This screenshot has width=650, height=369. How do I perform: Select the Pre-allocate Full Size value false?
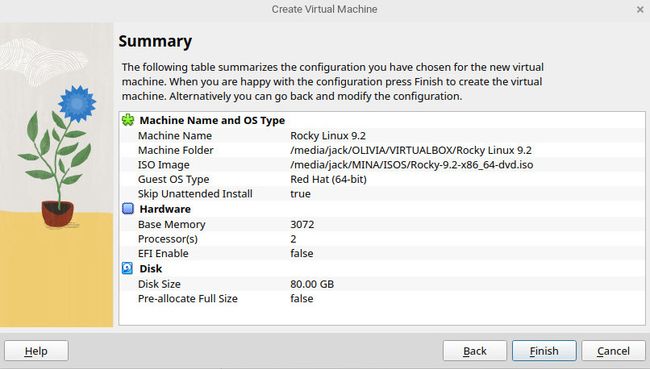[301, 299]
